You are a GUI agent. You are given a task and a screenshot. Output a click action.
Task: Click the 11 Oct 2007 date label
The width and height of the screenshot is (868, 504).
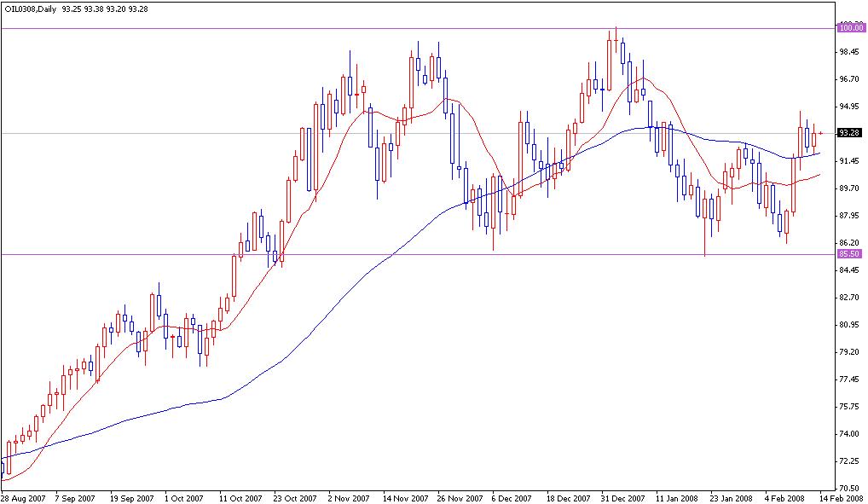240,498
